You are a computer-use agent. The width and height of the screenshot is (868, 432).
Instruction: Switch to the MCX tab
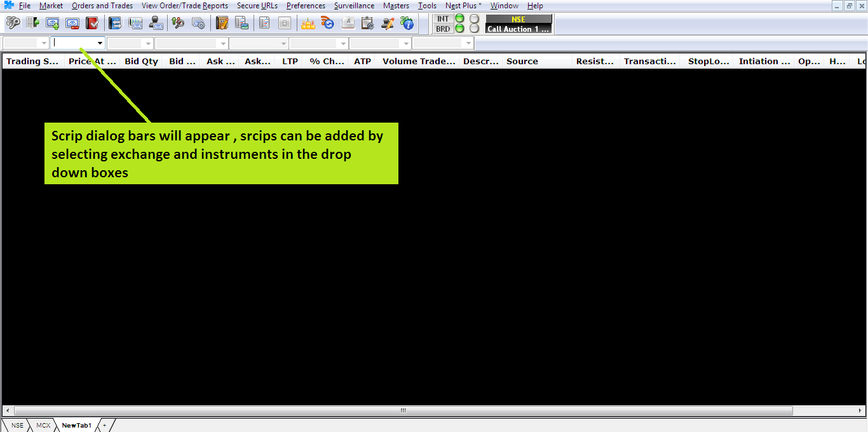(x=43, y=425)
